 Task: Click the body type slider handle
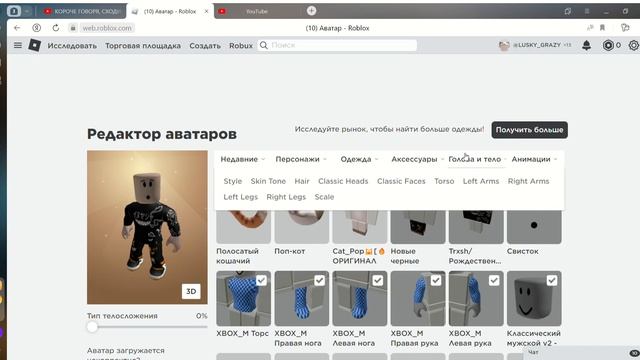tap(92, 327)
